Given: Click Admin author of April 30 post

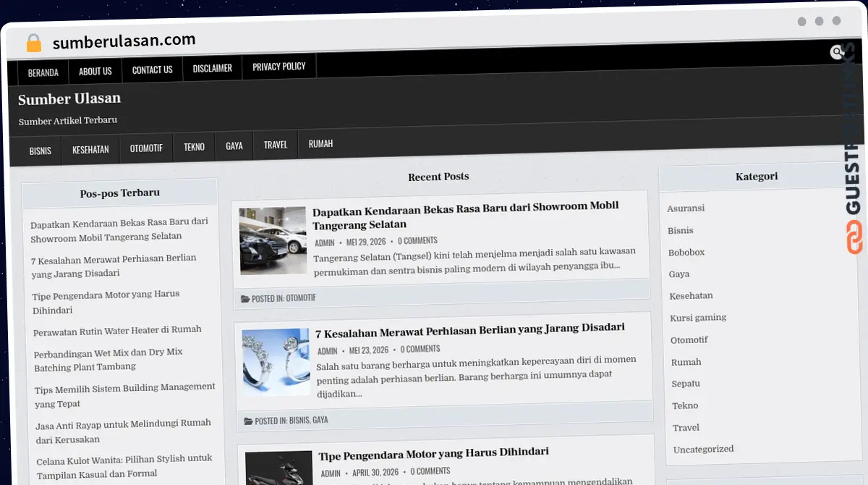Looking at the screenshot, I should click(331, 473).
